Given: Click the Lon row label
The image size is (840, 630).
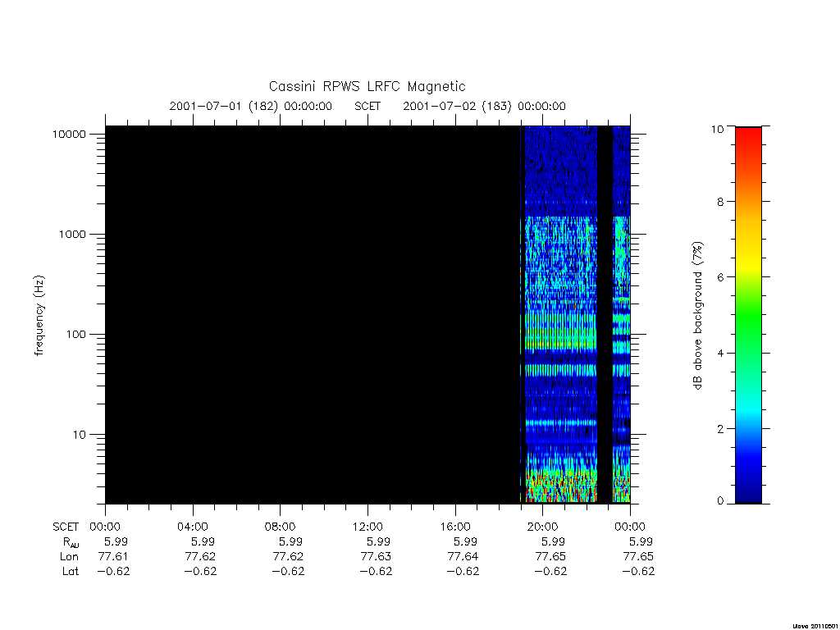Looking at the screenshot, I should point(69,557).
